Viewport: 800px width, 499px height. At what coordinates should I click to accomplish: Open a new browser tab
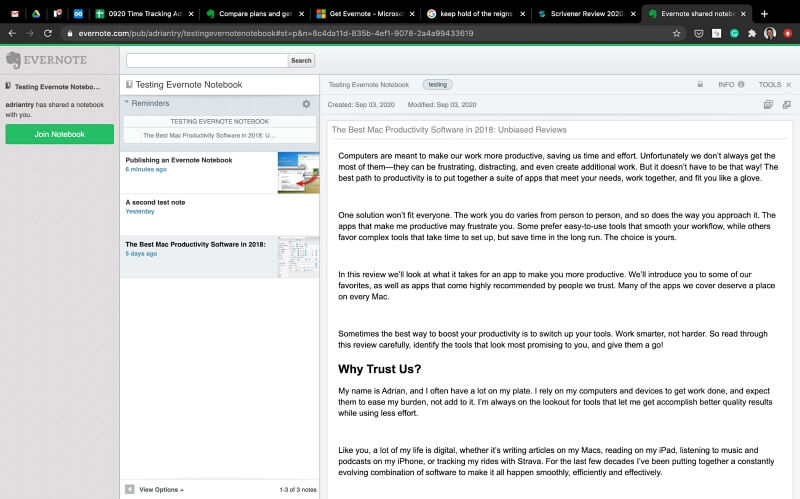click(x=764, y=14)
